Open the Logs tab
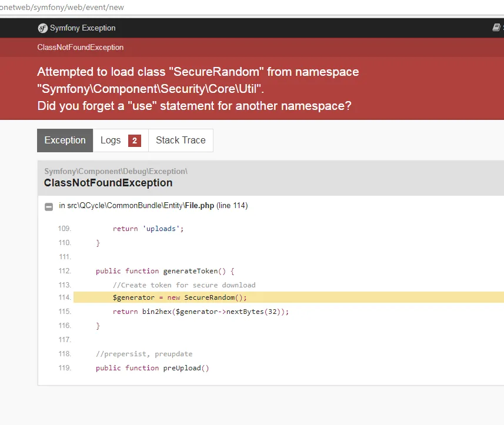Image resolution: width=504 pixels, height=425 pixels. pyautogui.click(x=111, y=140)
